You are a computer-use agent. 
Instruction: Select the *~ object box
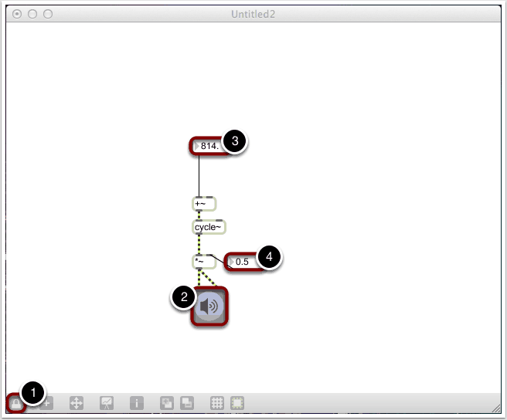point(204,262)
